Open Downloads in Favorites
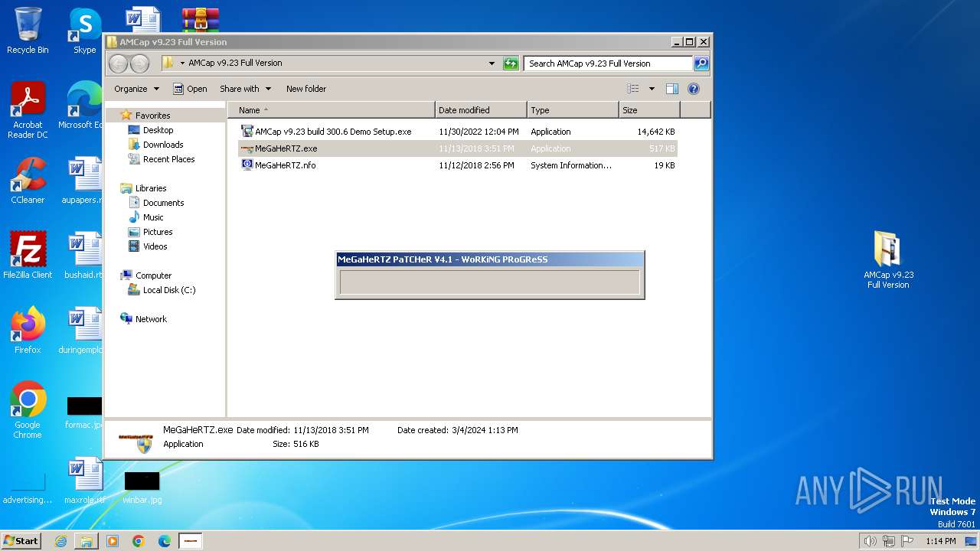 click(163, 145)
